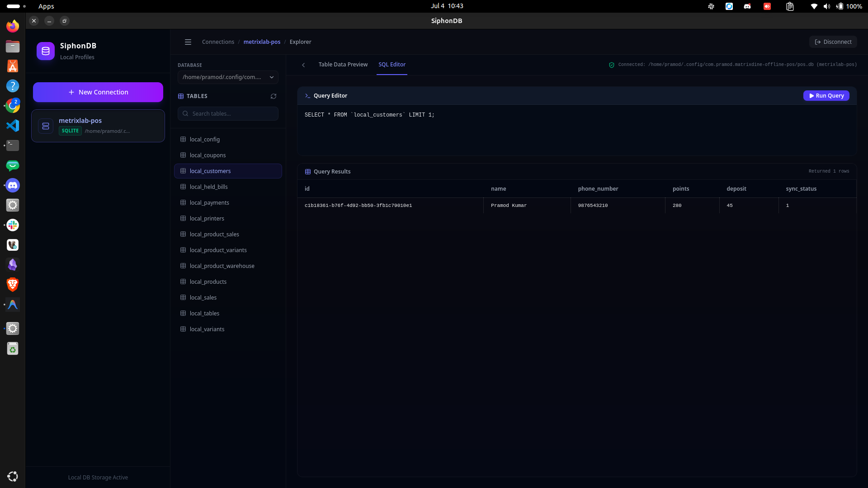The height and width of the screenshot is (488, 868).
Task: Open clipboard indicator in top bar
Action: click(790, 6)
